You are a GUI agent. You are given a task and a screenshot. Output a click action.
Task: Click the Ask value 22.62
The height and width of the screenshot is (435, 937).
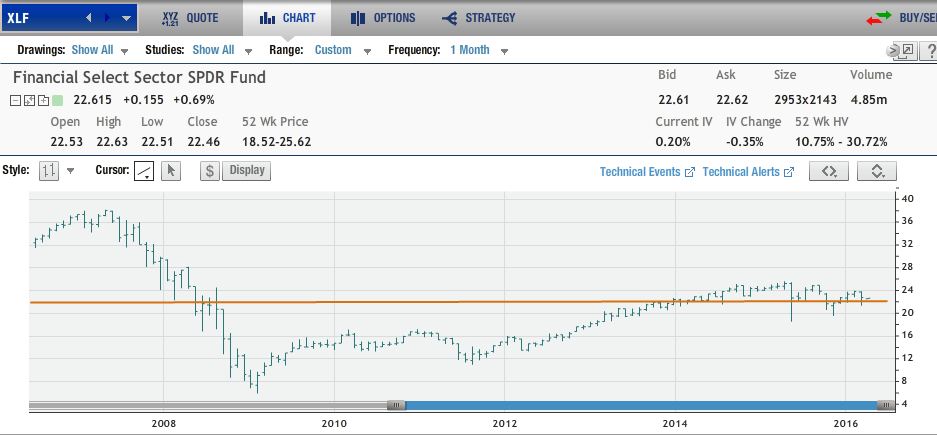click(x=732, y=100)
